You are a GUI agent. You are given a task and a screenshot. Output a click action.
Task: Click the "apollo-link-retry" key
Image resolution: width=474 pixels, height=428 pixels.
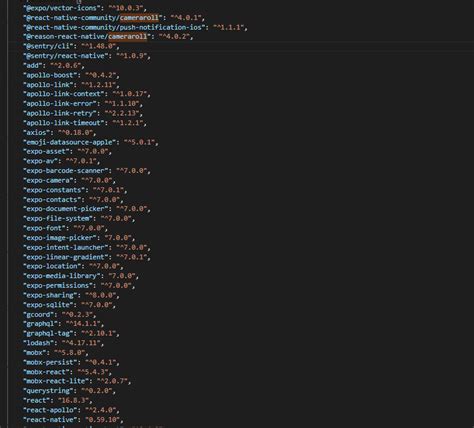(60, 113)
